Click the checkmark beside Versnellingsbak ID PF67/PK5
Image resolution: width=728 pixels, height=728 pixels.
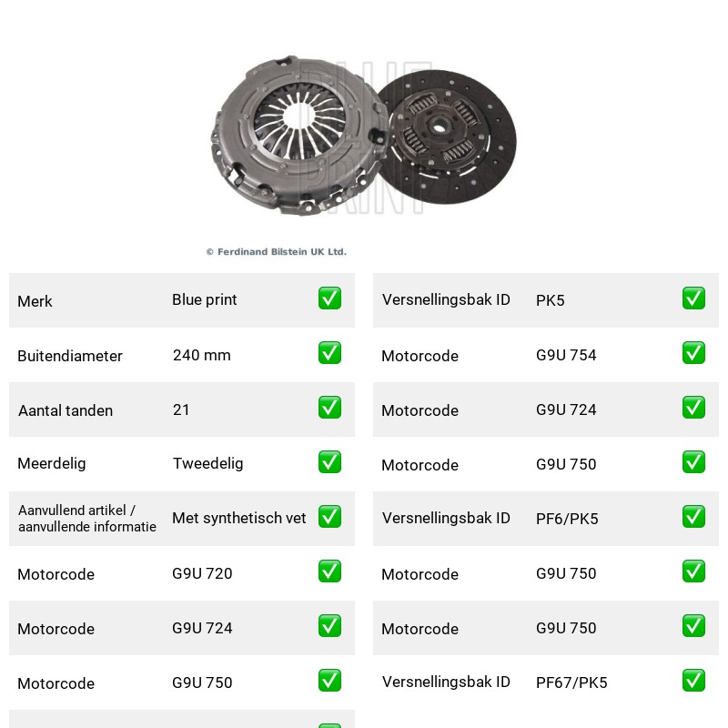(693, 681)
